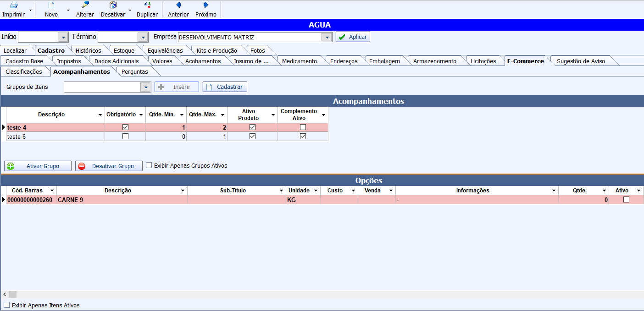Open the Empresa dropdown list

327,37
